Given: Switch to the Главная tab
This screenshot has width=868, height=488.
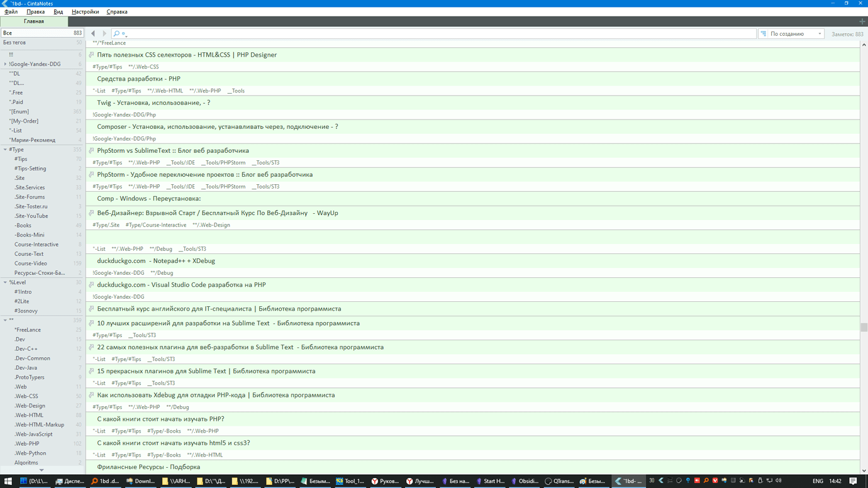Looking at the screenshot, I should click(34, 21).
